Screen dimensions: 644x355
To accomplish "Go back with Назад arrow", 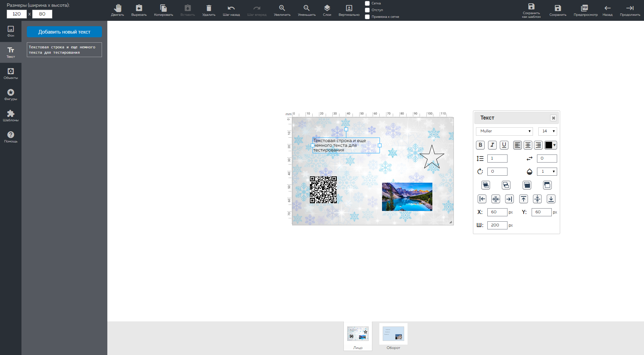I will (607, 10).
